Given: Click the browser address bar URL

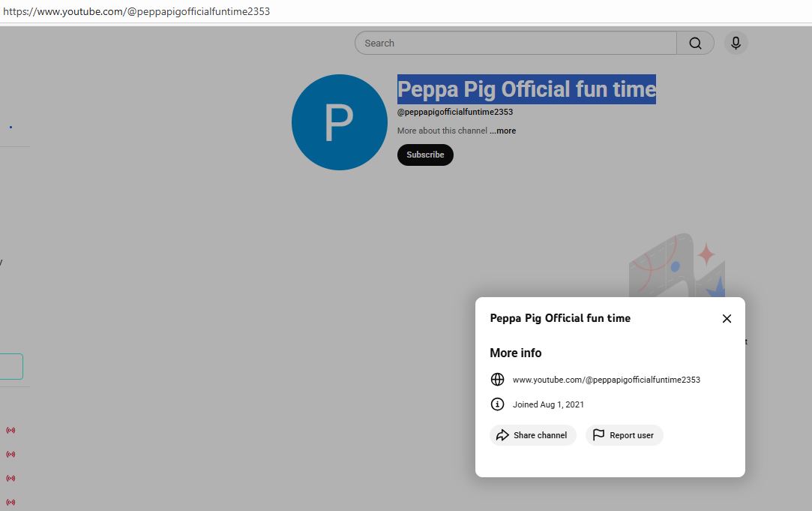Looking at the screenshot, I should (x=136, y=11).
